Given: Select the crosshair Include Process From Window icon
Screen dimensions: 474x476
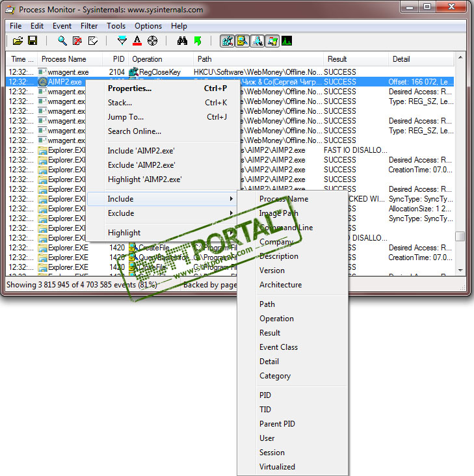Looking at the screenshot, I should (152, 41).
